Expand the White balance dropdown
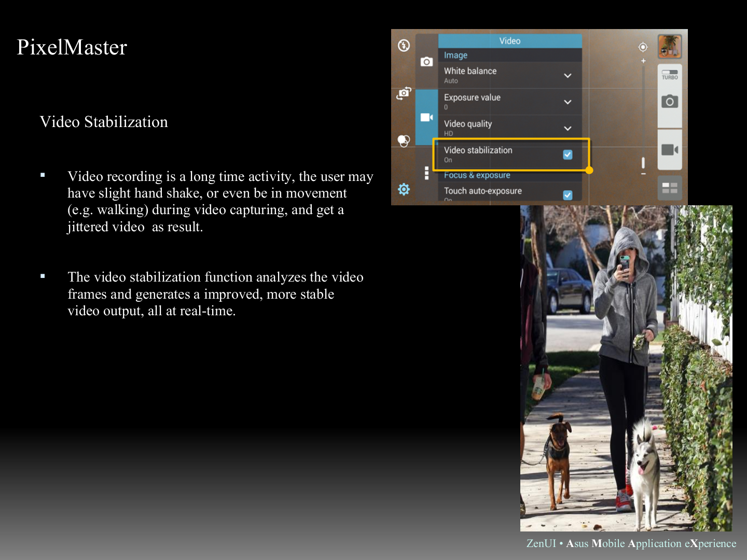The width and height of the screenshot is (747, 560). pos(568,76)
